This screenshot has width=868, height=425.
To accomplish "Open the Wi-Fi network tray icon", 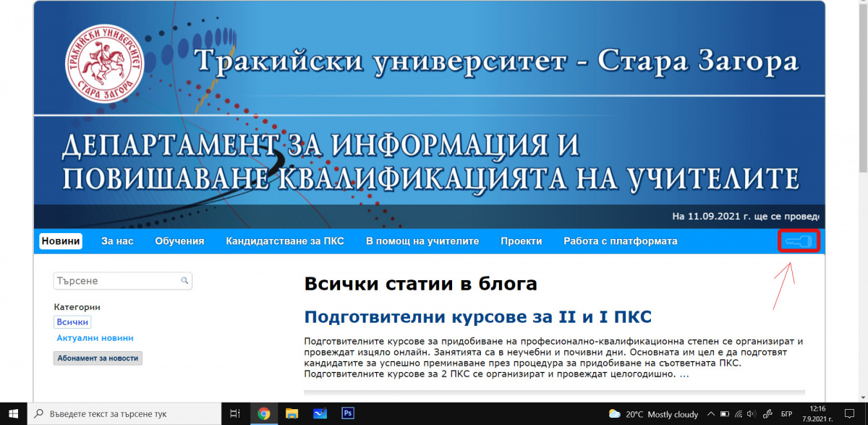I will (740, 414).
